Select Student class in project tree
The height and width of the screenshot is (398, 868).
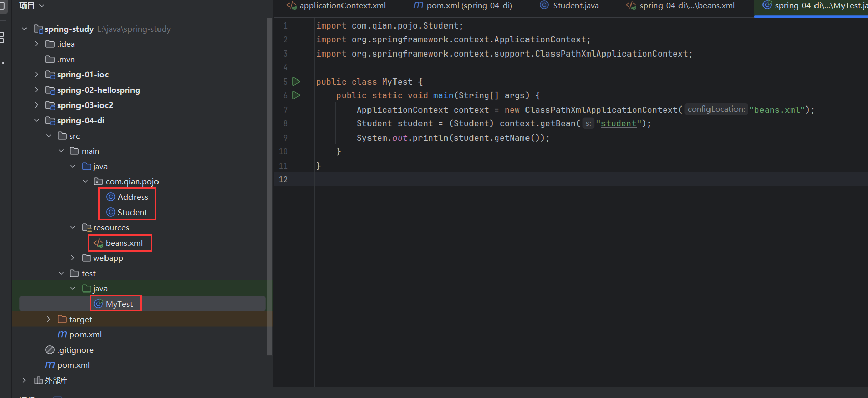pos(132,212)
